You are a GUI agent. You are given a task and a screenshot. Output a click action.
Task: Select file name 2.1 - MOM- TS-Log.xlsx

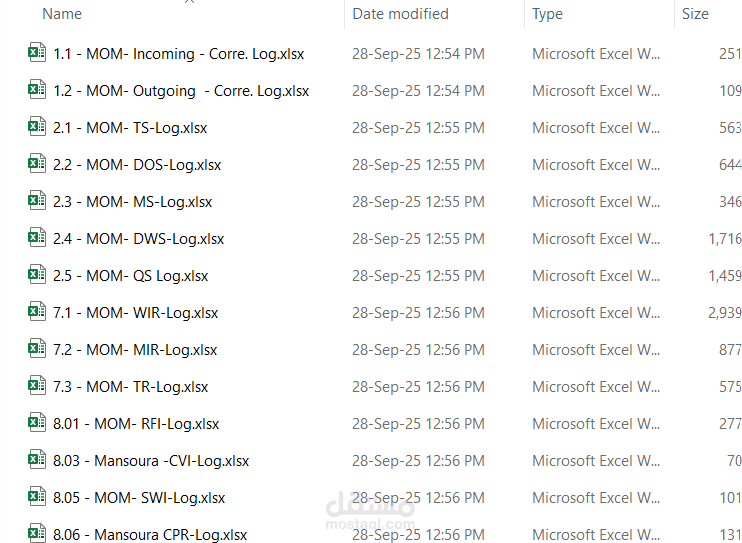click(130, 128)
